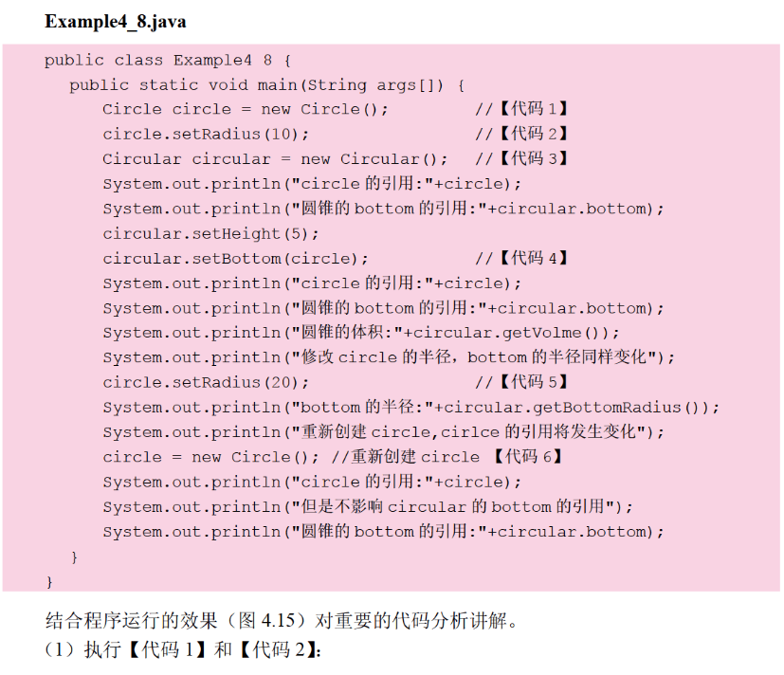Screen dimensions: 784x675
Task: Click the circular.setBottom(circle) statement
Action: tap(236, 258)
